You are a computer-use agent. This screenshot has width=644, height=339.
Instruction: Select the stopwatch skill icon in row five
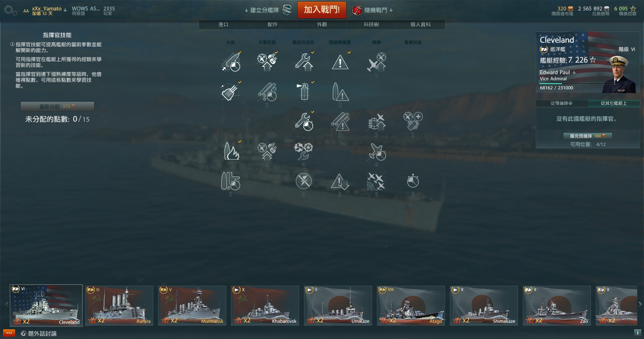point(413,181)
